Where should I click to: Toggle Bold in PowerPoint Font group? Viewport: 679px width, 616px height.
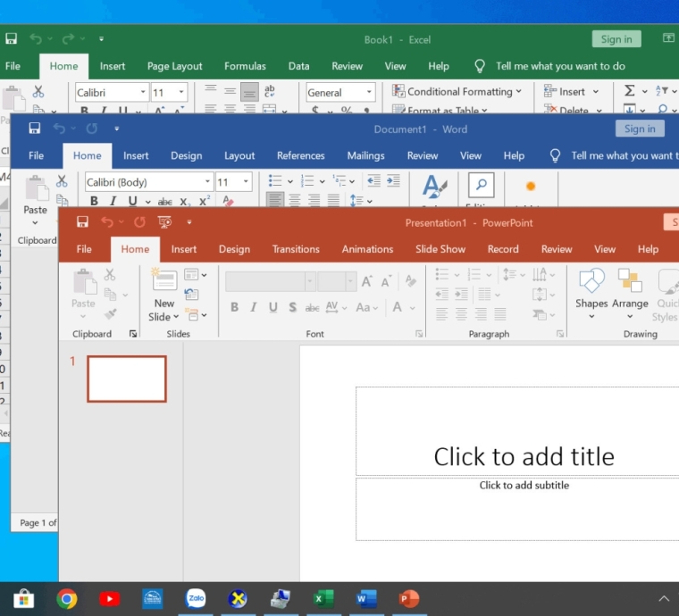click(234, 307)
